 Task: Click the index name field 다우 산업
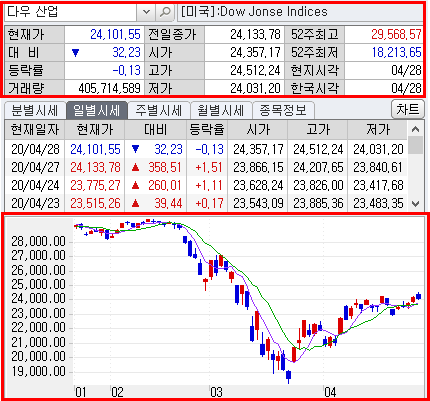click(71, 12)
